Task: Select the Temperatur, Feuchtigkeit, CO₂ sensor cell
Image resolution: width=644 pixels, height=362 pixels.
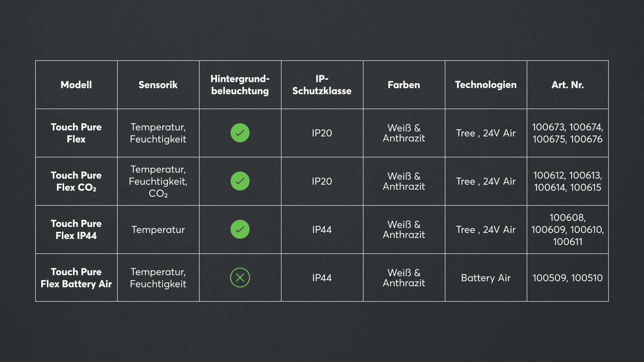Action: pos(158,181)
